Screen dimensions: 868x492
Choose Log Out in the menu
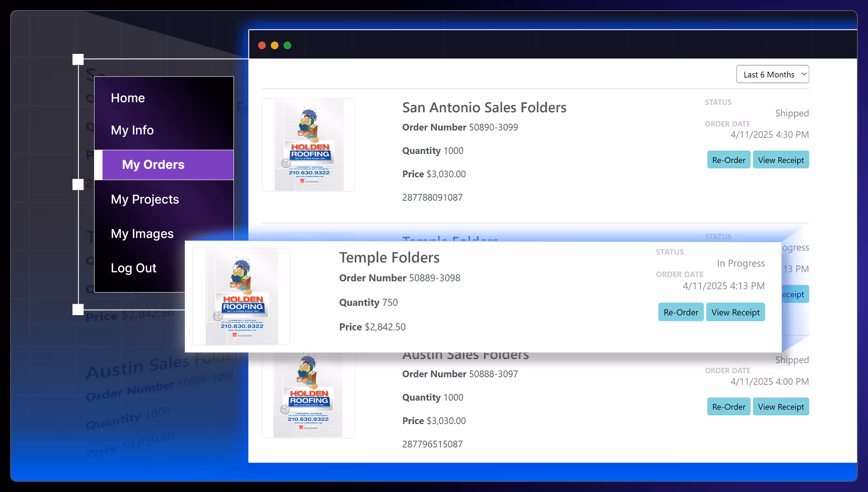pyautogui.click(x=134, y=268)
